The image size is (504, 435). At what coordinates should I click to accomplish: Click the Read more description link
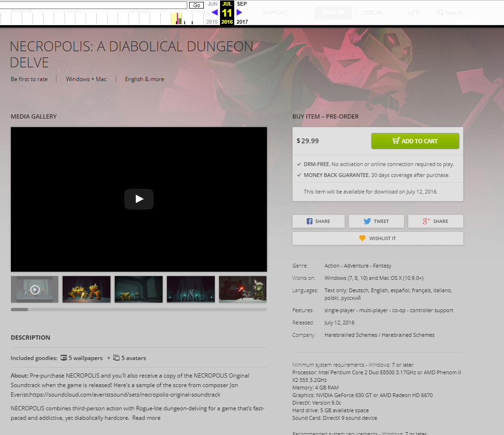pos(146,418)
